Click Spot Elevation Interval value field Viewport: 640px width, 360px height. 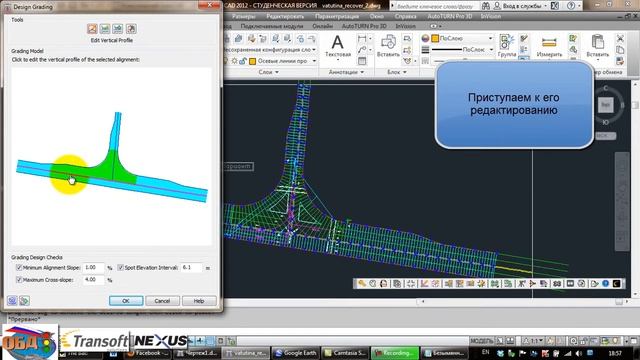coord(191,267)
